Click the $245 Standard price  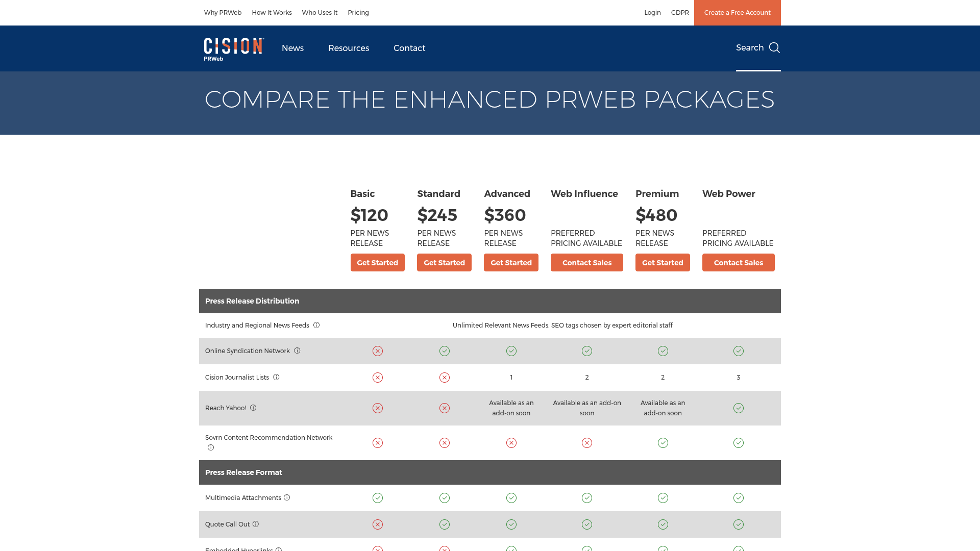pyautogui.click(x=437, y=215)
